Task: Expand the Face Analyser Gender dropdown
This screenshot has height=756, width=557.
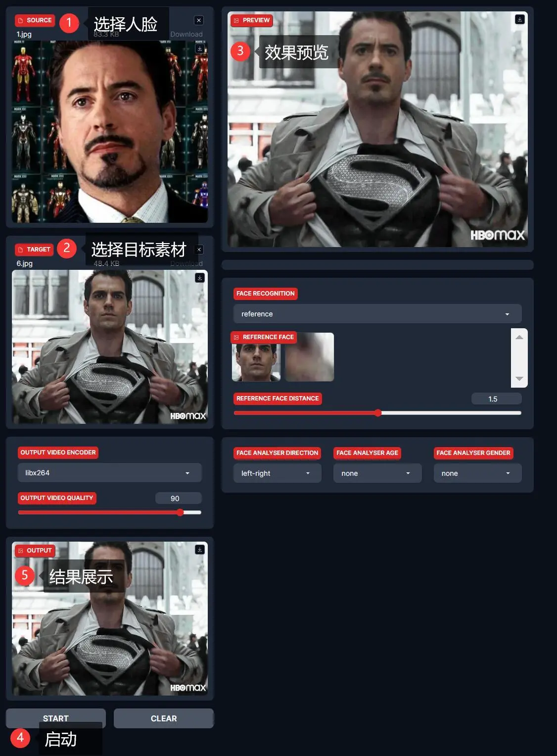Action: pyautogui.click(x=477, y=473)
